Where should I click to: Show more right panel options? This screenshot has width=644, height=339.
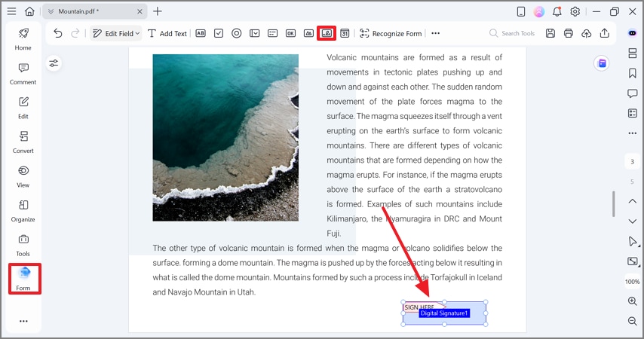pos(633,133)
